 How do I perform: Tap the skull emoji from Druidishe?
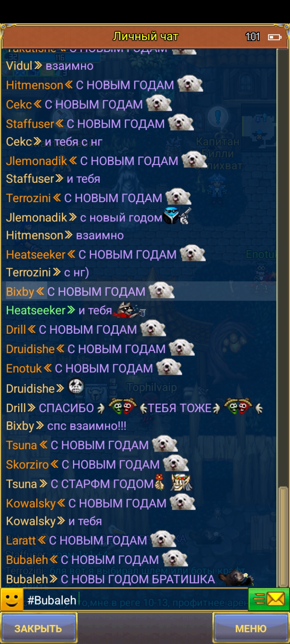pyautogui.click(x=76, y=387)
